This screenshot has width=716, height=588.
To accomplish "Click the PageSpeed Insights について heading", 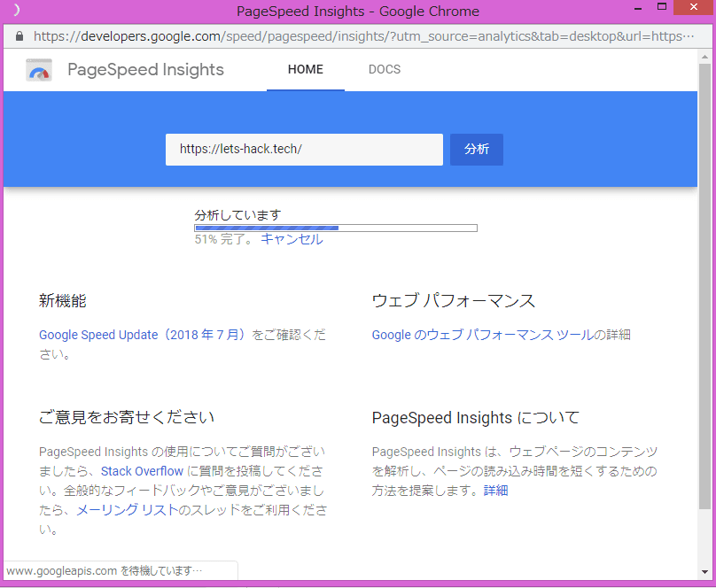I will click(x=476, y=418).
